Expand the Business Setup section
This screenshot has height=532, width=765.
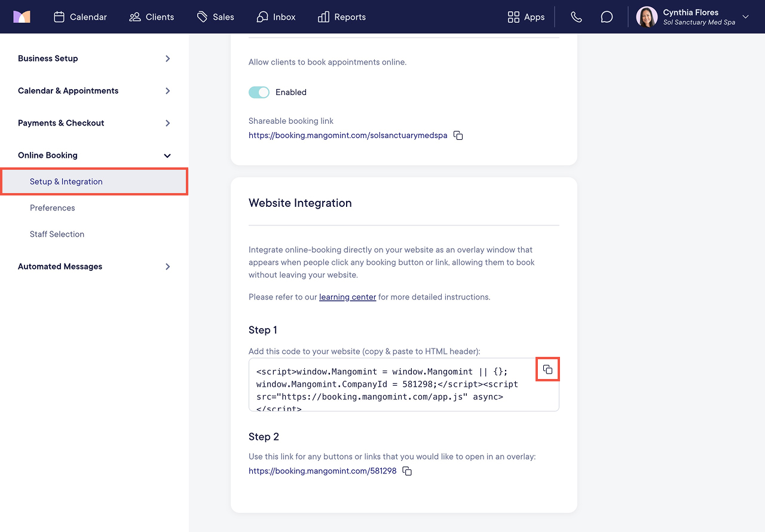pyautogui.click(x=94, y=59)
